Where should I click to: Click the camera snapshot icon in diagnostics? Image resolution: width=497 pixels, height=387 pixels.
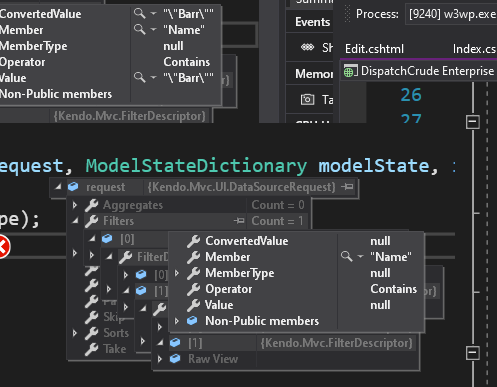(307, 99)
